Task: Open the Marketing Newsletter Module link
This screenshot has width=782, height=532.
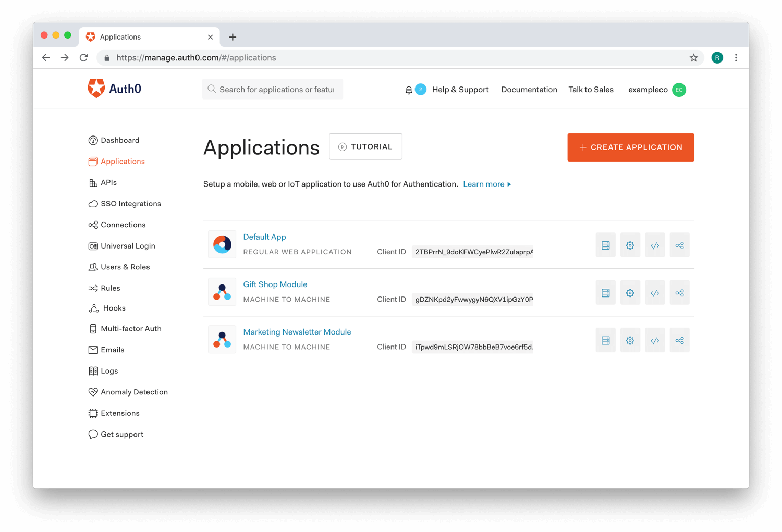Action: click(x=297, y=332)
